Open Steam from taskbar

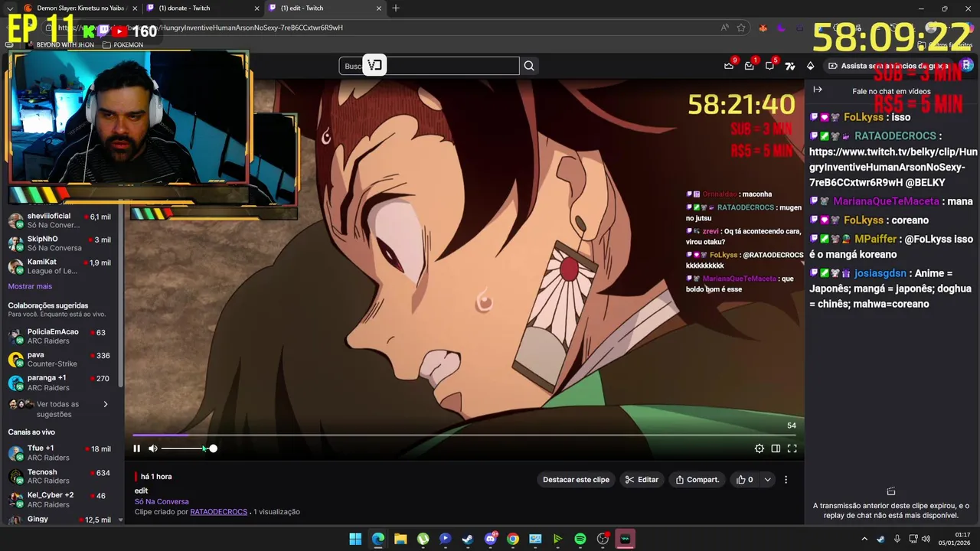point(468,540)
